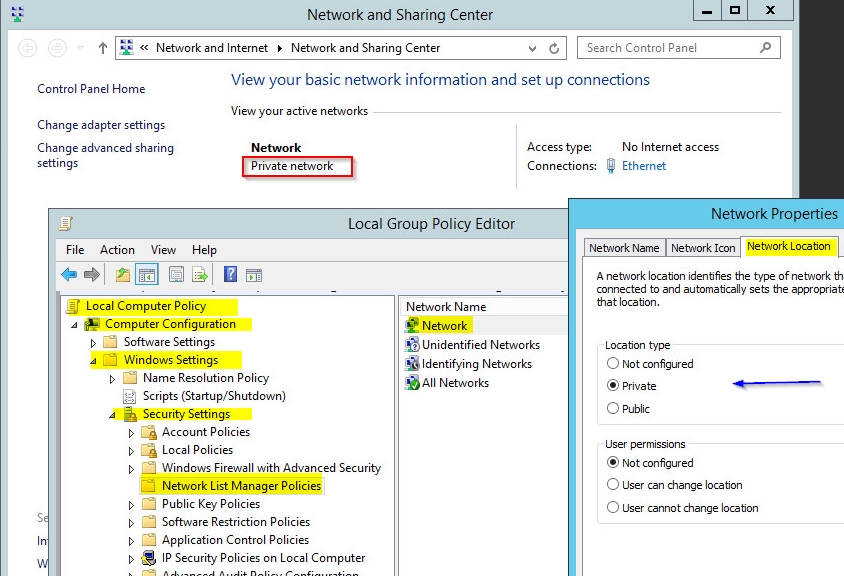Click Network and Internet breadcrumb
Image resolution: width=844 pixels, height=576 pixels.
pos(212,48)
